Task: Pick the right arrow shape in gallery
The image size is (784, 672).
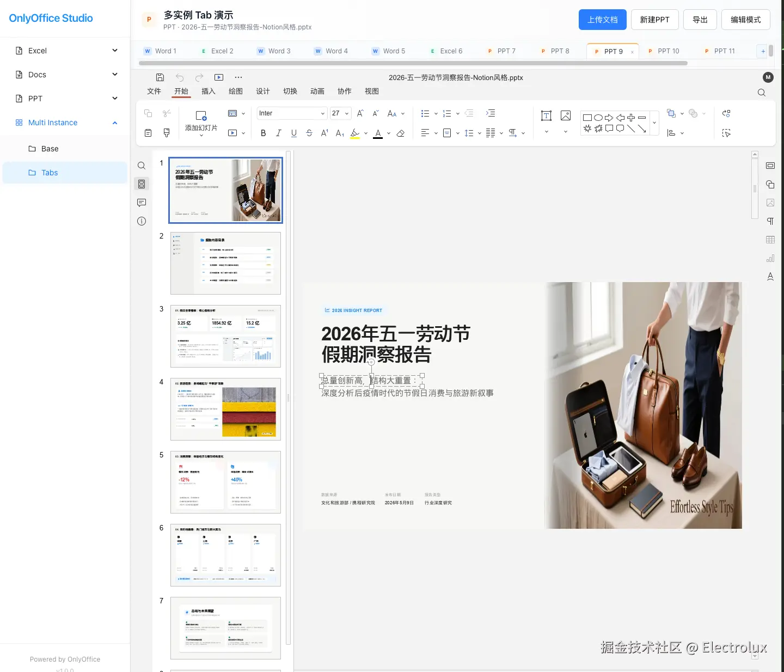Action: (x=609, y=118)
